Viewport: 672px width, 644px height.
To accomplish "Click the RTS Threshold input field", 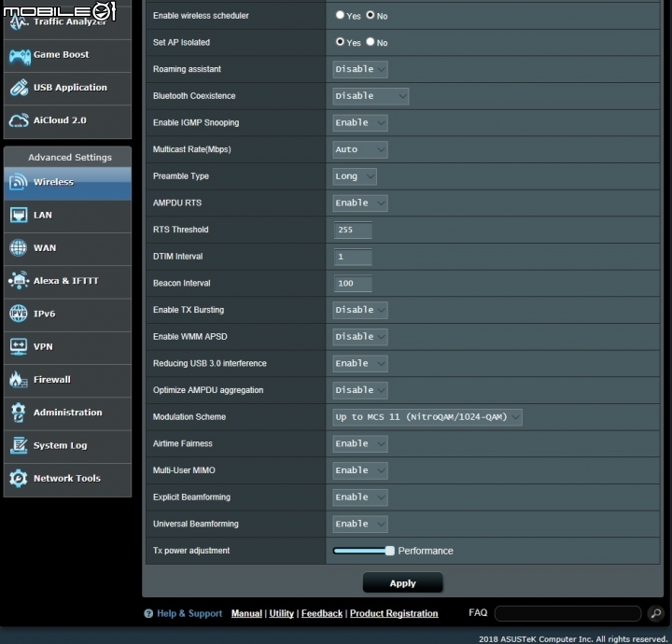I will pos(353,230).
